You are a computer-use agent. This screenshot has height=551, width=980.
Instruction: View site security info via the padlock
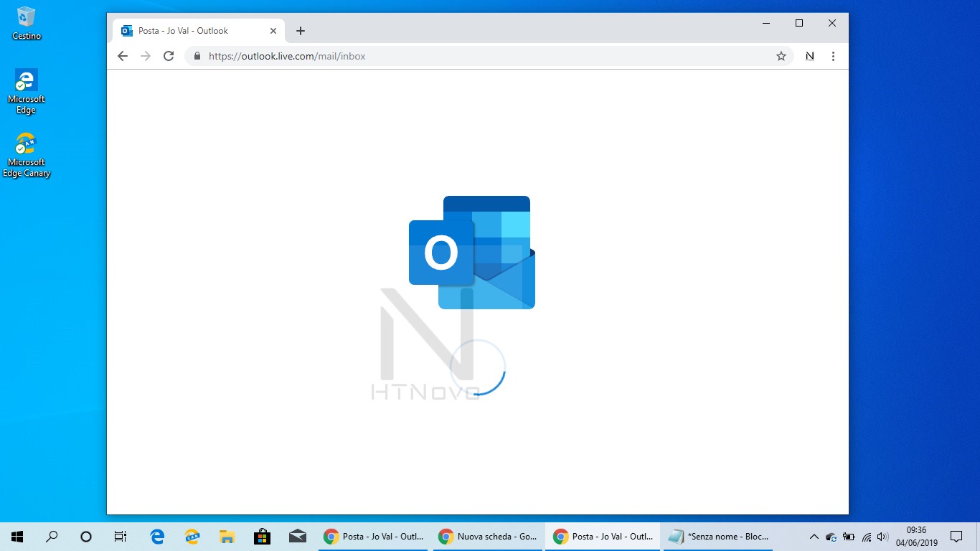[x=197, y=56]
